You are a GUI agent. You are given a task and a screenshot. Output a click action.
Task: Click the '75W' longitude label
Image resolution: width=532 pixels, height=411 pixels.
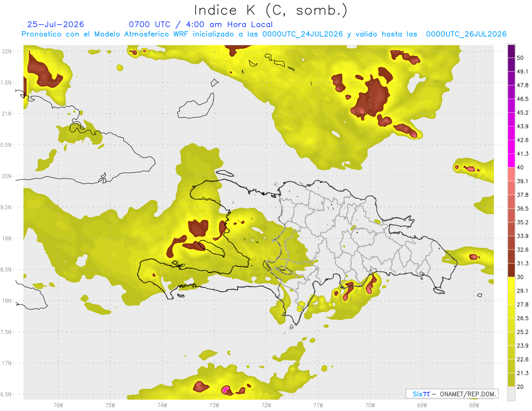click(x=110, y=405)
